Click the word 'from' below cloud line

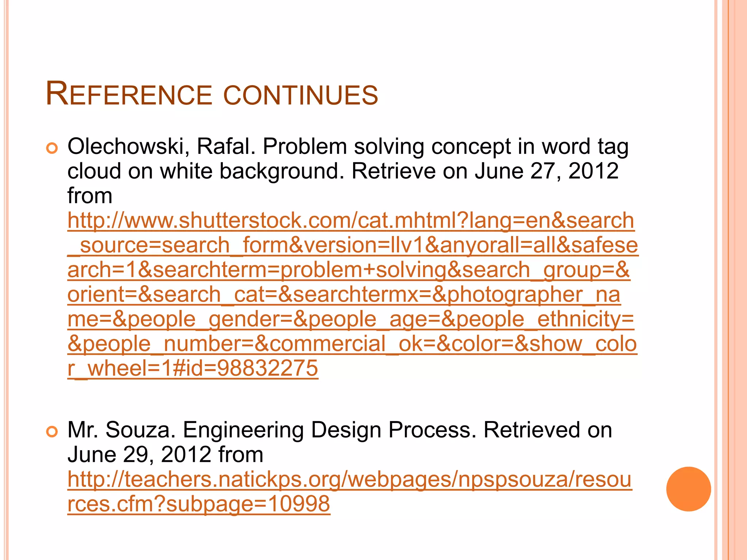[x=90, y=196]
